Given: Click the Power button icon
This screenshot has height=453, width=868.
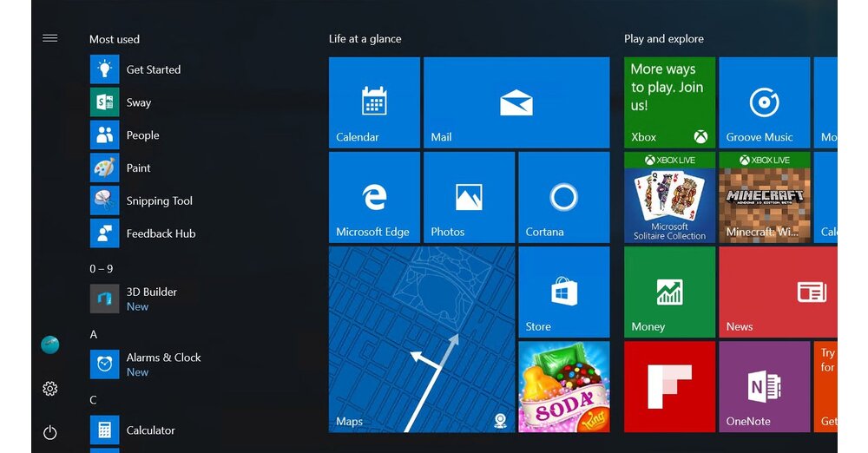Looking at the screenshot, I should tap(49, 432).
